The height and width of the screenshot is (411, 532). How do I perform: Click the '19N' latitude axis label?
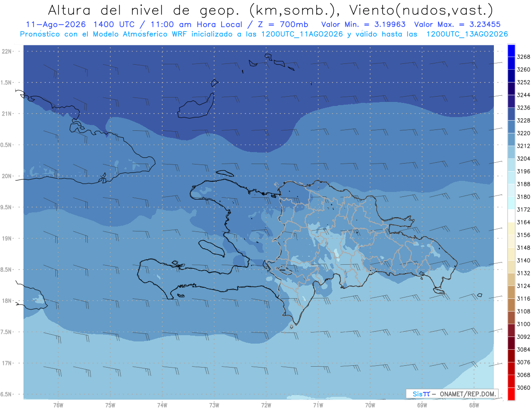click(7, 239)
